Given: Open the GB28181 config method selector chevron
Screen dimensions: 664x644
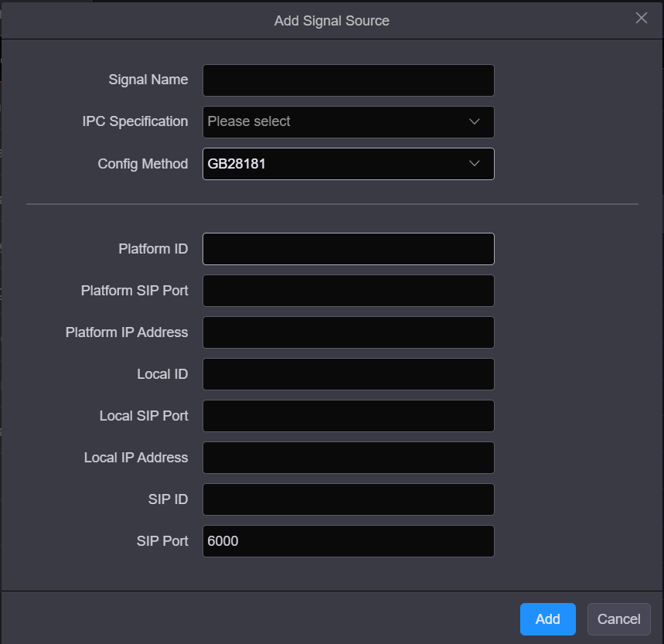Looking at the screenshot, I should (474, 164).
